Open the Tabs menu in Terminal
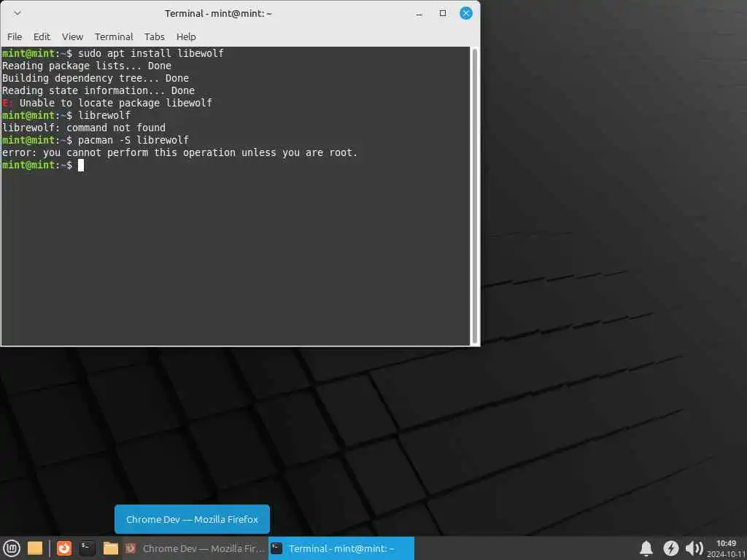747x560 pixels. click(155, 36)
